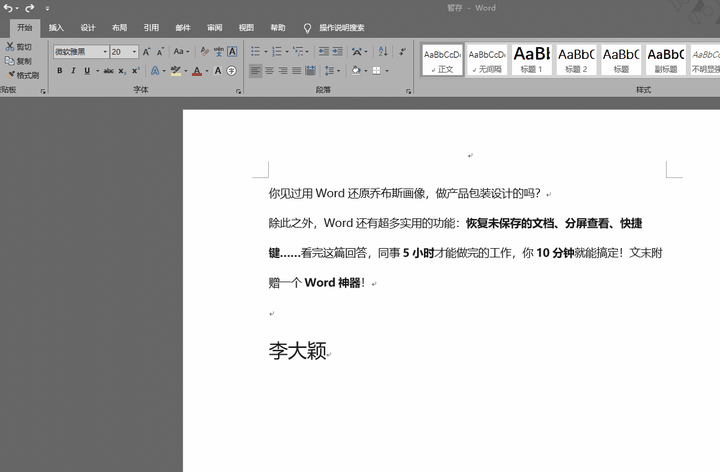The image size is (720, 472).
Task: Open the Change Case Aa dropdown
Action: point(181,51)
